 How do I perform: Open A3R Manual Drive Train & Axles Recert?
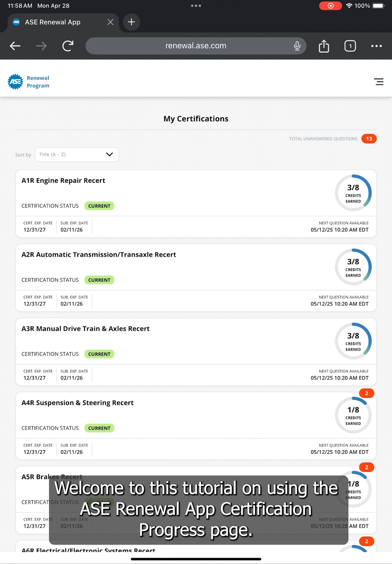click(85, 329)
